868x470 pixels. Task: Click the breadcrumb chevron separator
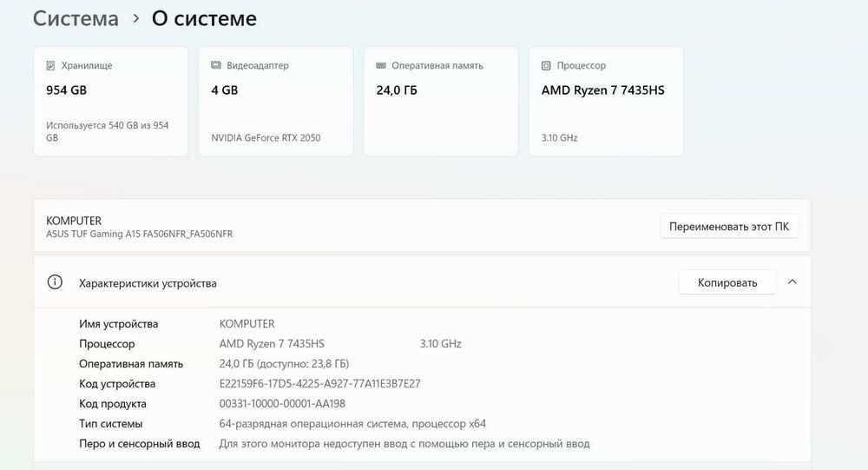pyautogui.click(x=135, y=19)
